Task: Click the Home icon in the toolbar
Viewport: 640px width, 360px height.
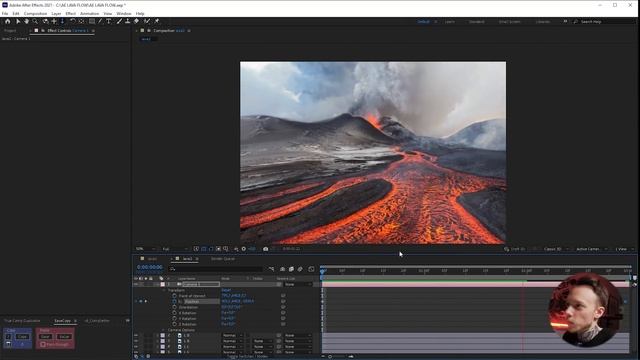Action: click(7, 21)
